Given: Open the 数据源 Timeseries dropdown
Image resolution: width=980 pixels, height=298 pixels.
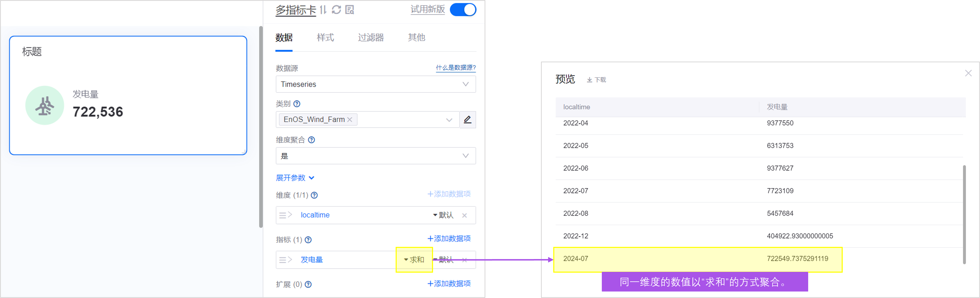Looking at the screenshot, I should tap(376, 84).
